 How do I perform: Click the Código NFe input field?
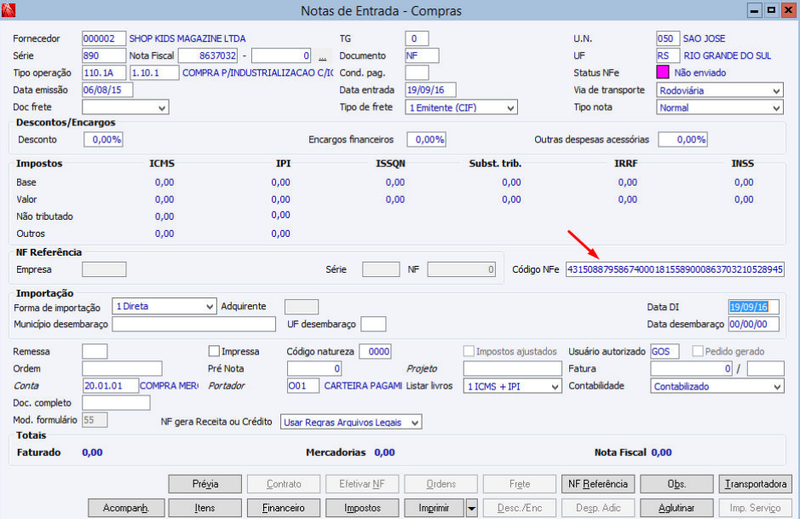tap(675, 269)
